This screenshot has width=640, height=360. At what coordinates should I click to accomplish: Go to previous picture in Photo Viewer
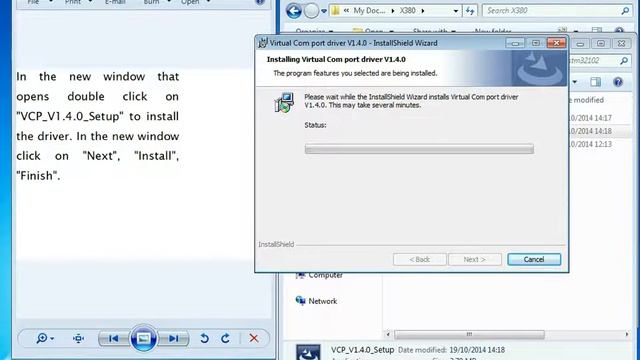pos(114,338)
